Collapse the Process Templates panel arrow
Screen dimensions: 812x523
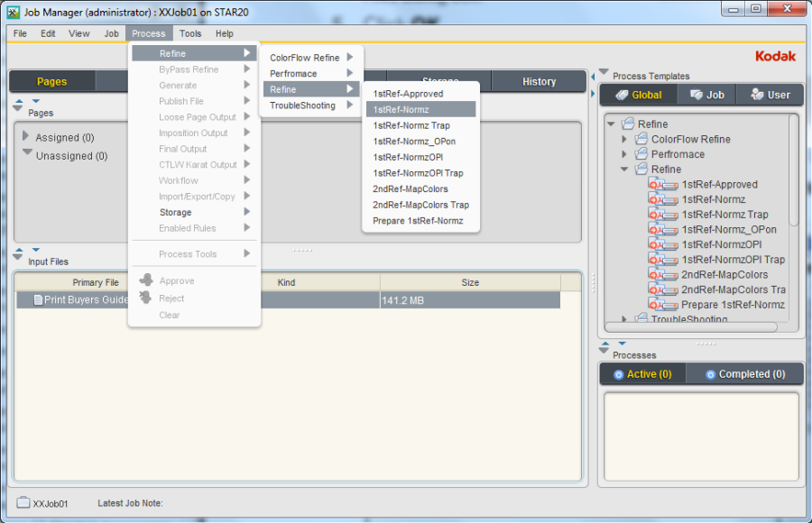click(604, 71)
